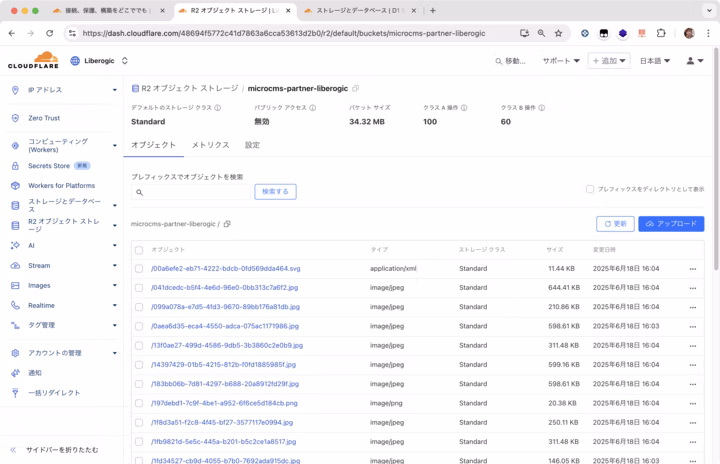The height and width of the screenshot is (464, 720).
Task: Expand the サポート dropdown menu
Action: (561, 61)
